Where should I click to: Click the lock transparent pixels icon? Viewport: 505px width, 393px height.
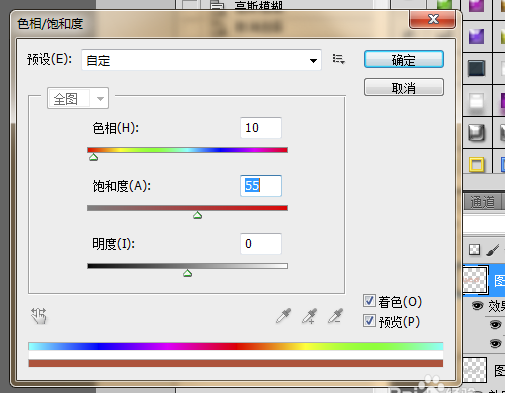click(474, 249)
